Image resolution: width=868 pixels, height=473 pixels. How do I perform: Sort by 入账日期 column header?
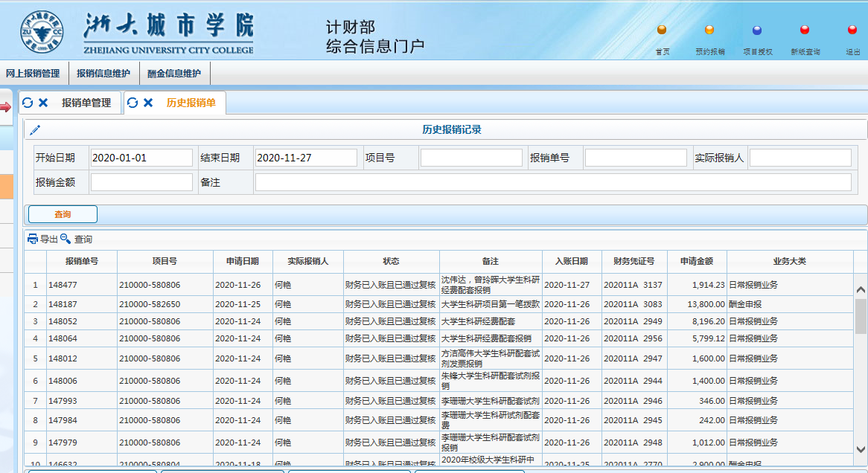(x=572, y=261)
